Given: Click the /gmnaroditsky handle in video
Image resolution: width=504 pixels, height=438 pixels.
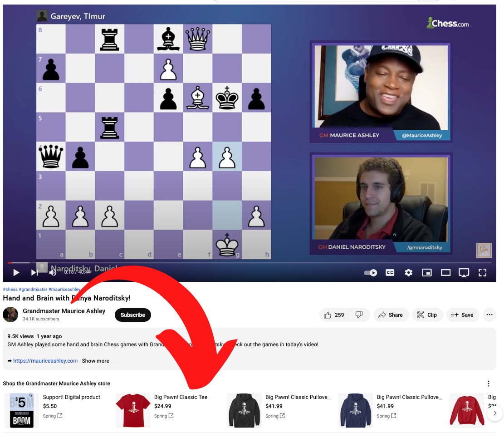Looking at the screenshot, I should pos(425,247).
